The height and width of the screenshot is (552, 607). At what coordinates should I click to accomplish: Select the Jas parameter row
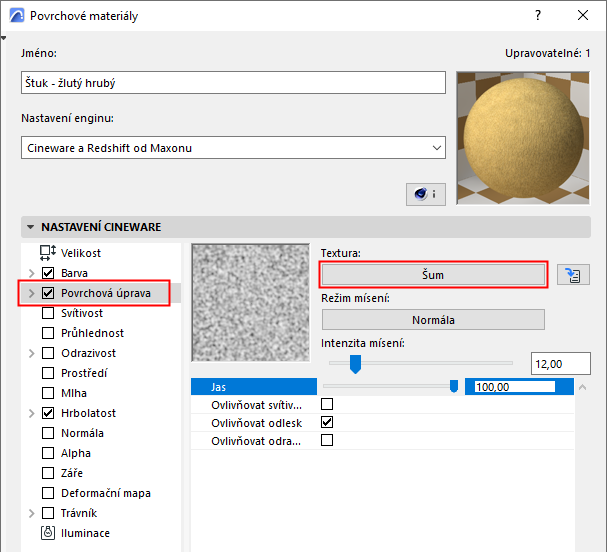254,387
